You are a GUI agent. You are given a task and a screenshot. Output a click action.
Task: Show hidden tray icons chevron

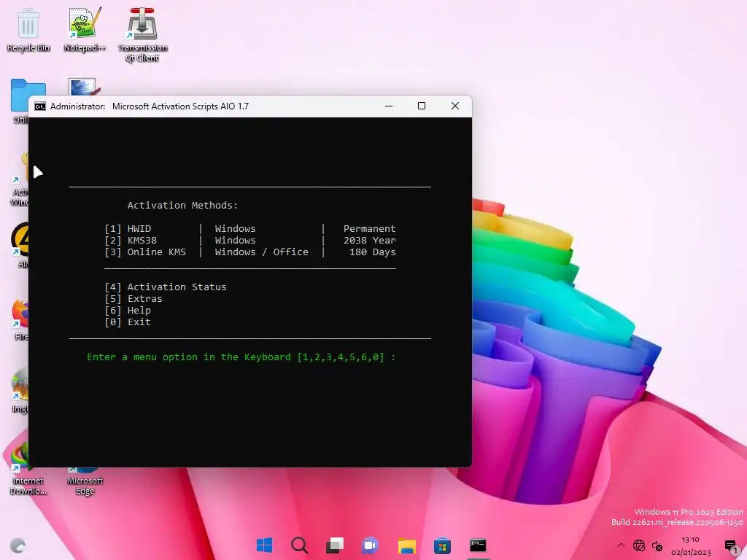(x=620, y=545)
